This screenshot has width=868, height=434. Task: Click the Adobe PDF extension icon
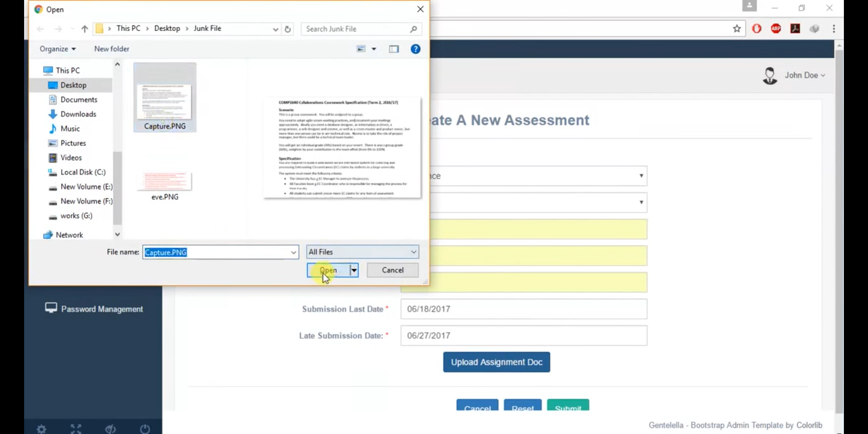tap(795, 29)
